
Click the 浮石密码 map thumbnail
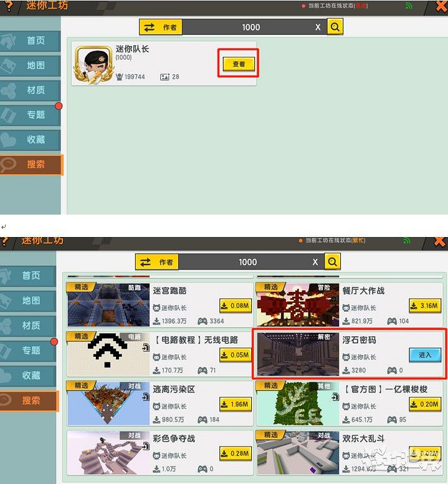point(298,354)
